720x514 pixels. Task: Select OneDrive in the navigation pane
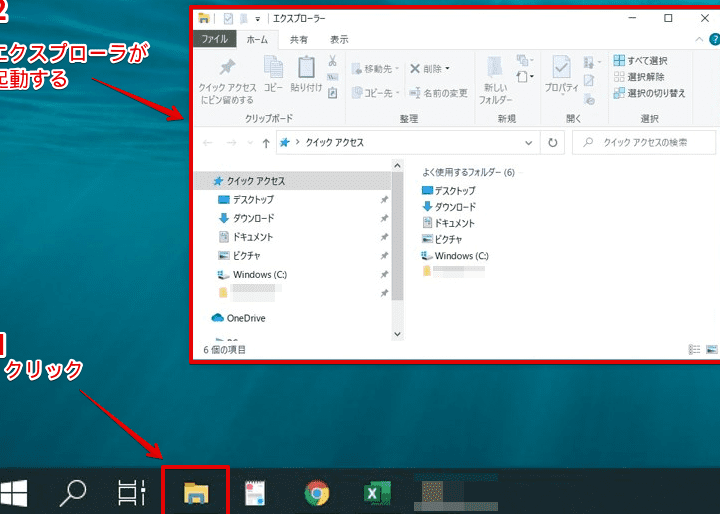(244, 318)
